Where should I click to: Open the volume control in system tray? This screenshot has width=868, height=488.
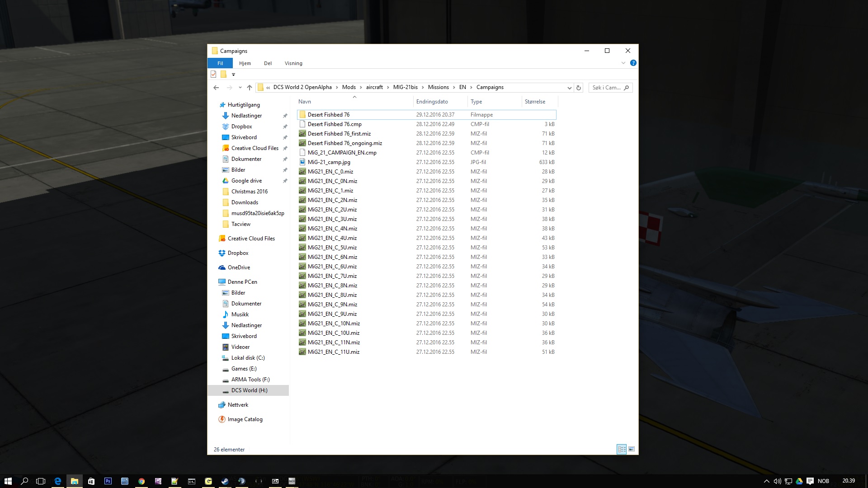click(x=777, y=481)
